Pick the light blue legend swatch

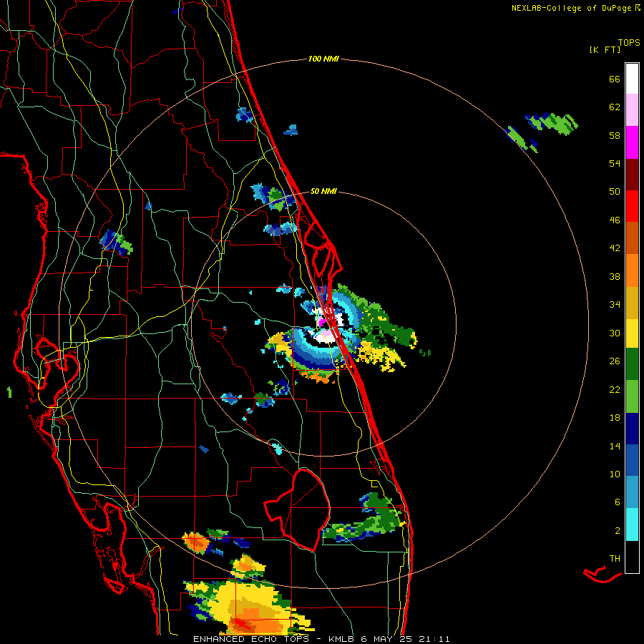tap(632, 492)
